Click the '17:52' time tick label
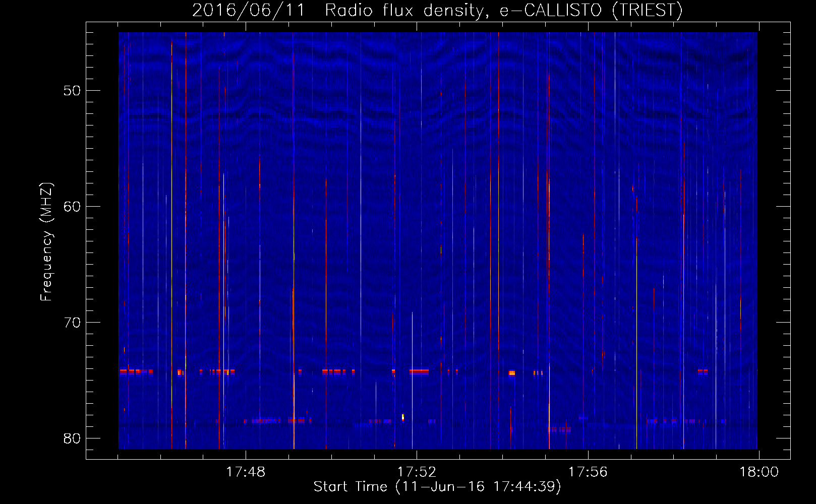 click(x=417, y=472)
